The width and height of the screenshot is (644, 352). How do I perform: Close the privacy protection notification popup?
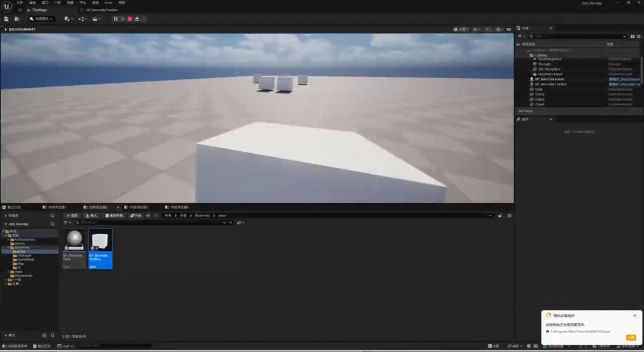click(634, 316)
